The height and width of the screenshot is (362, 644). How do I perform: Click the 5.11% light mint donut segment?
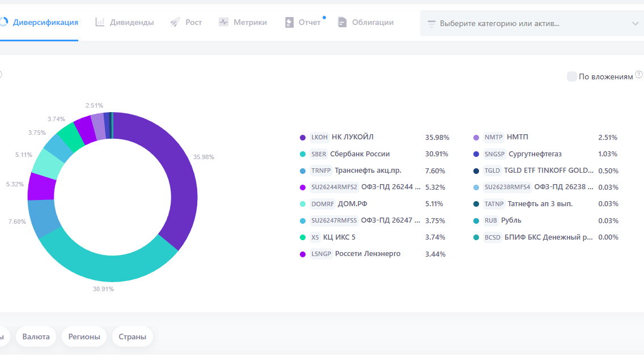pyautogui.click(x=48, y=164)
